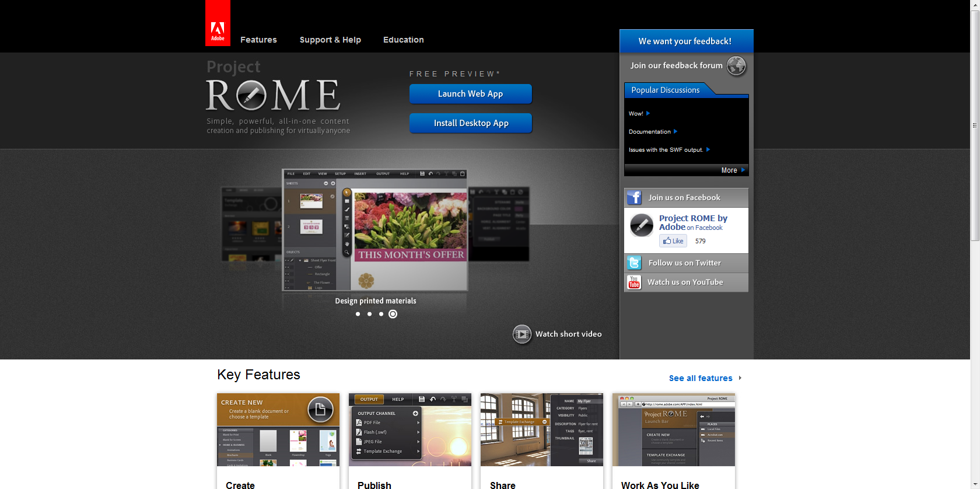980x489 pixels.
Task: Click the Adobe logo
Action: 218,23
